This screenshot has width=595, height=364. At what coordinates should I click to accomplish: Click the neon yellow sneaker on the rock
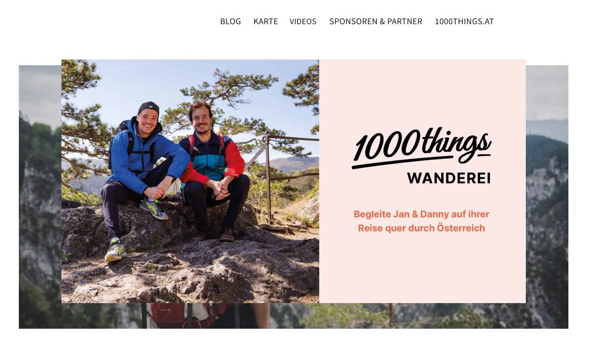(x=154, y=208)
